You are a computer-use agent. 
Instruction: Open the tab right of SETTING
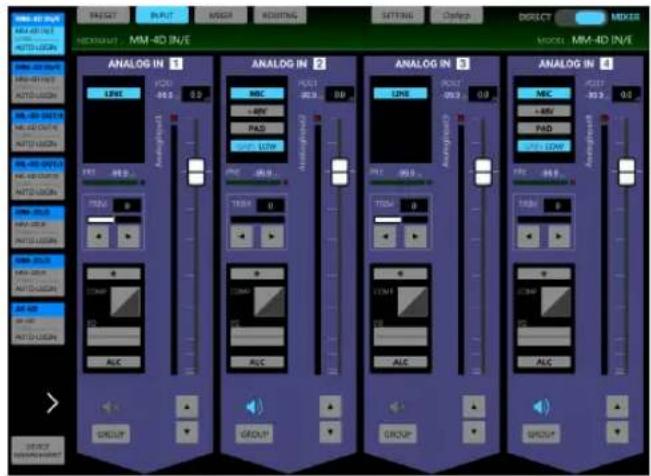coord(457,16)
